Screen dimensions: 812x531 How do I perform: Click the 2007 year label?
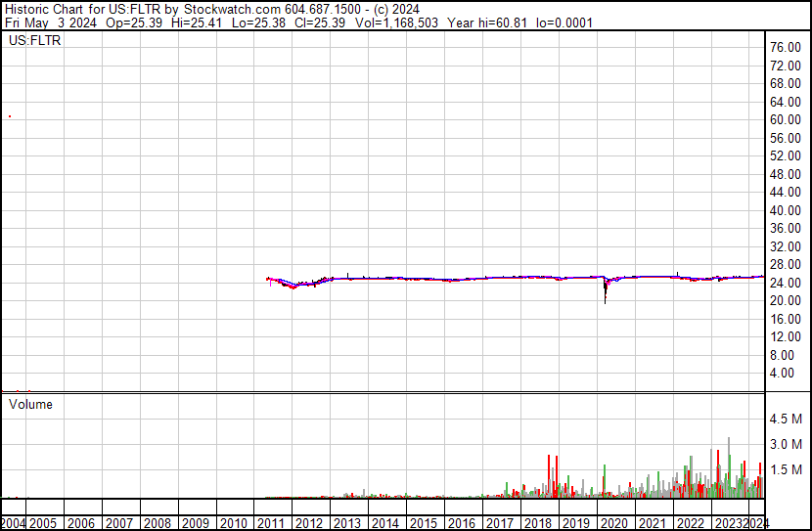click(x=119, y=523)
